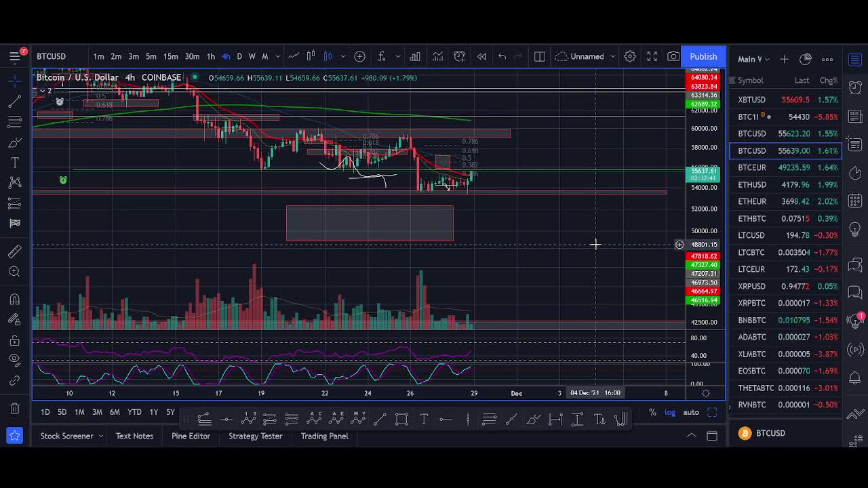Add symbol to watchlist with plus icon

tap(784, 59)
